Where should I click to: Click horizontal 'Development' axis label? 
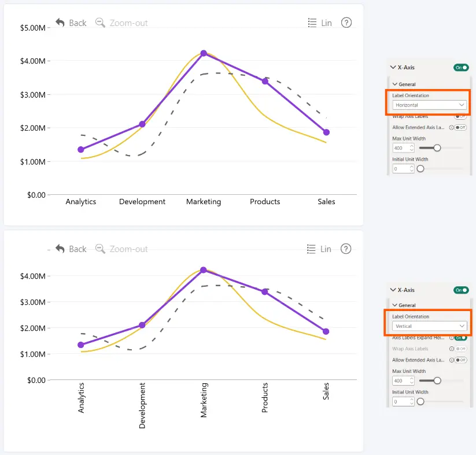142,202
